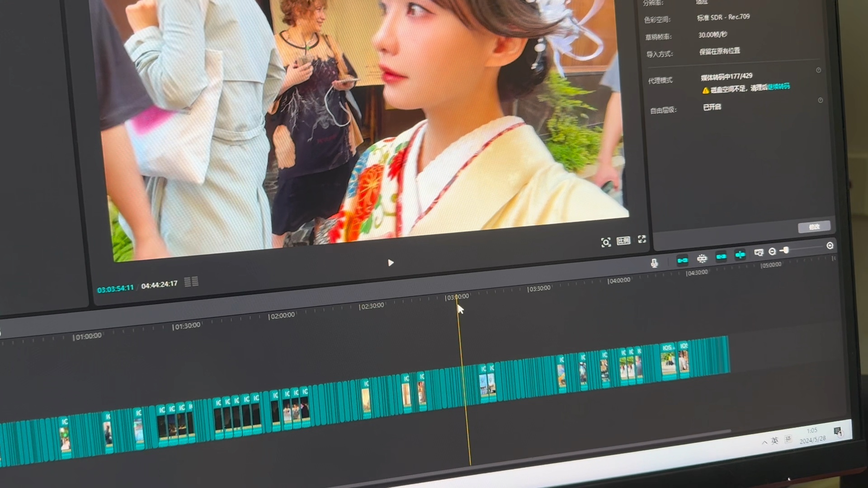Click the timeline cover preview icon
Screen dimensions: 868x488
point(759,253)
